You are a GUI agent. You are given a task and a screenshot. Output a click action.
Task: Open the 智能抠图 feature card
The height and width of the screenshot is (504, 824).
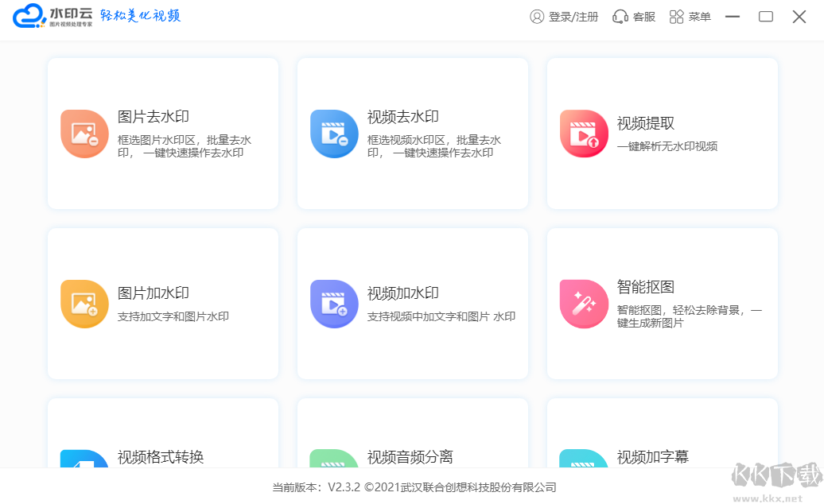click(662, 304)
